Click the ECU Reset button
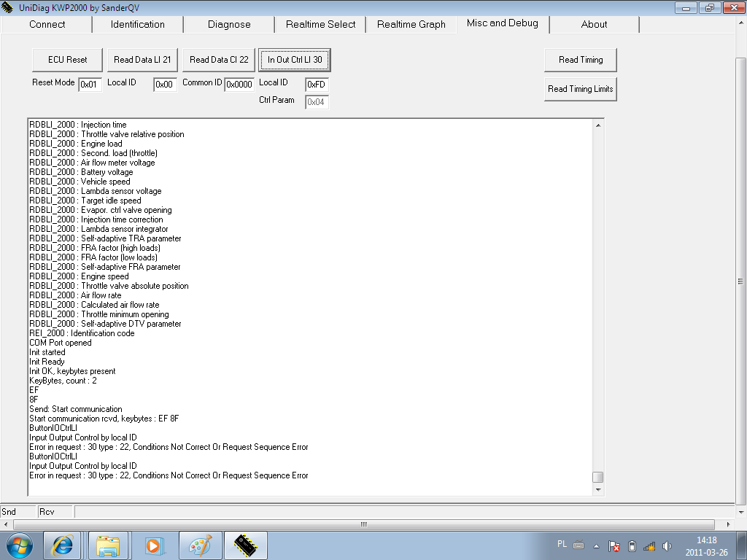This screenshot has width=747, height=560. point(67,60)
